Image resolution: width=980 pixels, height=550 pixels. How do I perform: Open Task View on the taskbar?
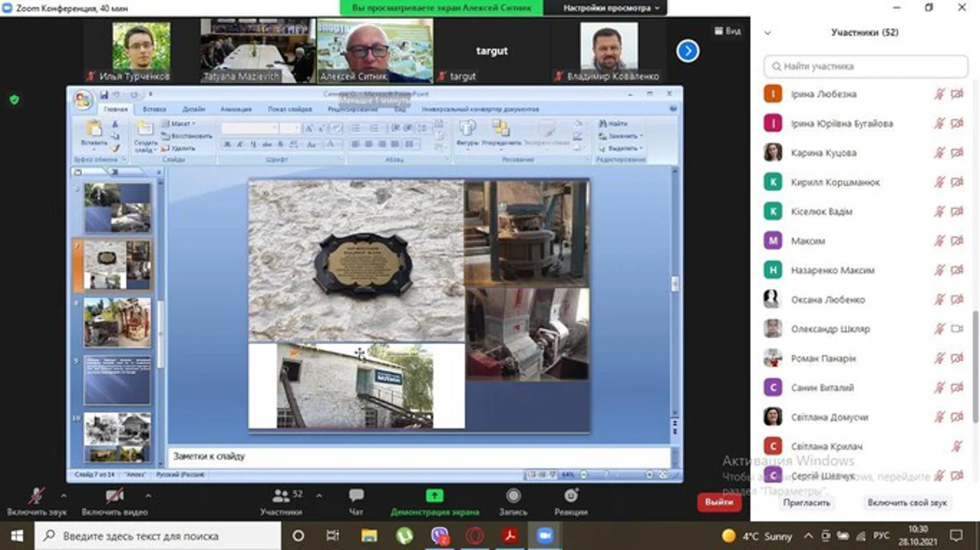point(332,535)
